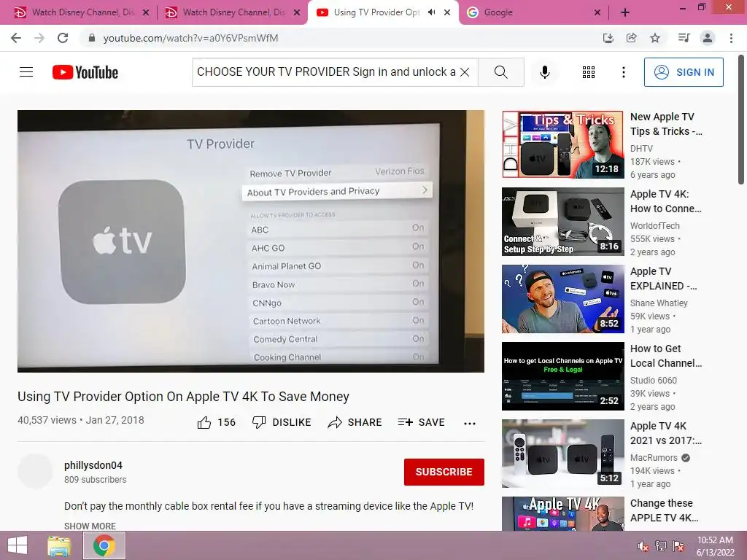Open the YouTube hamburger guide menu

pyautogui.click(x=26, y=72)
